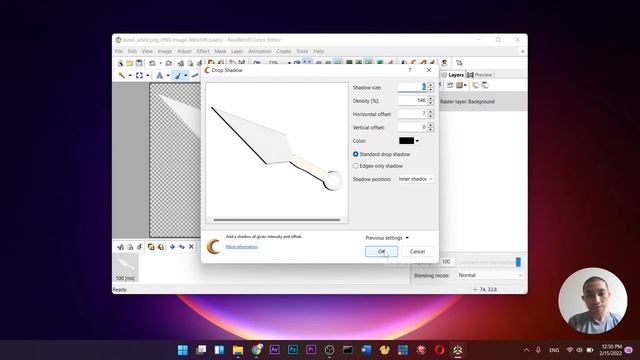Show hidden system tray icons

527,350
